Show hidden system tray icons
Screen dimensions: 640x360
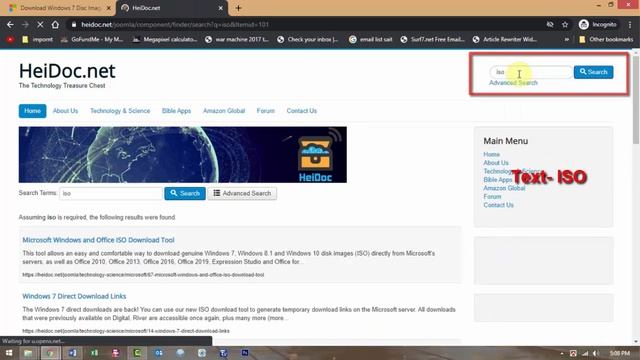pos(562,353)
